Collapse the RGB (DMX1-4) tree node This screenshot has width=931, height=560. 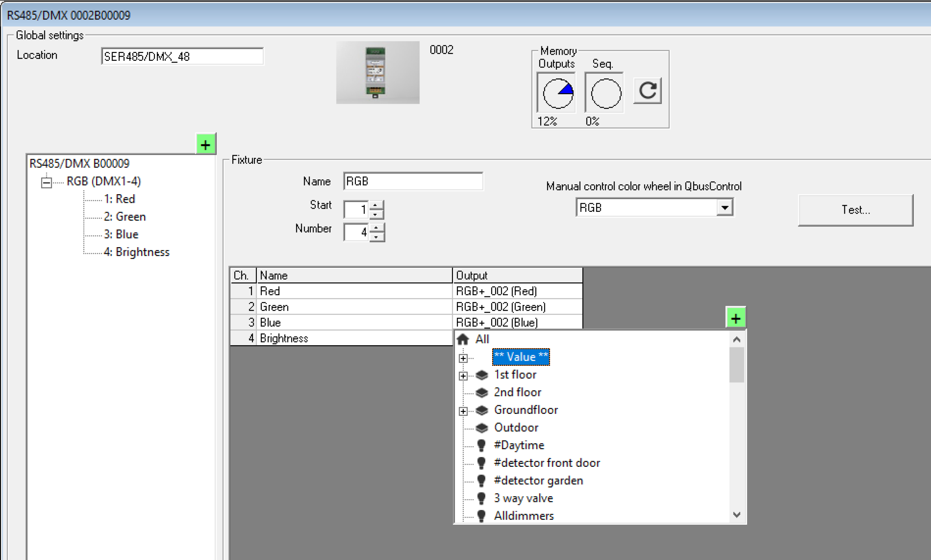pyautogui.click(x=47, y=182)
